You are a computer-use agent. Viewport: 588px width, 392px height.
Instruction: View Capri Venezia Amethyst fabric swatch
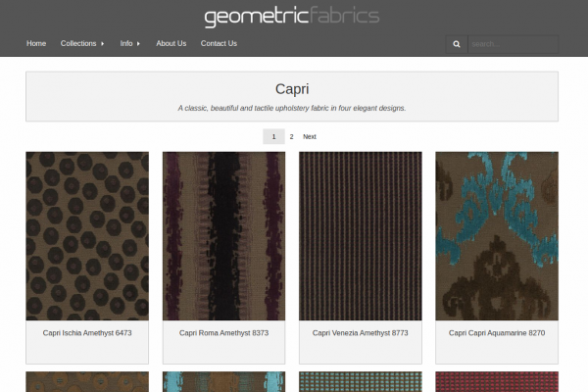360,235
